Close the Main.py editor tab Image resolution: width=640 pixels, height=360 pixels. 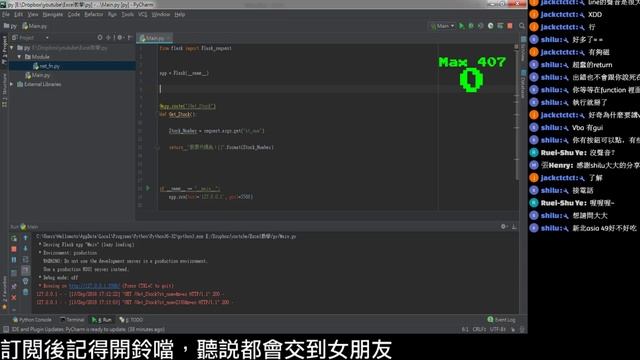[168, 38]
